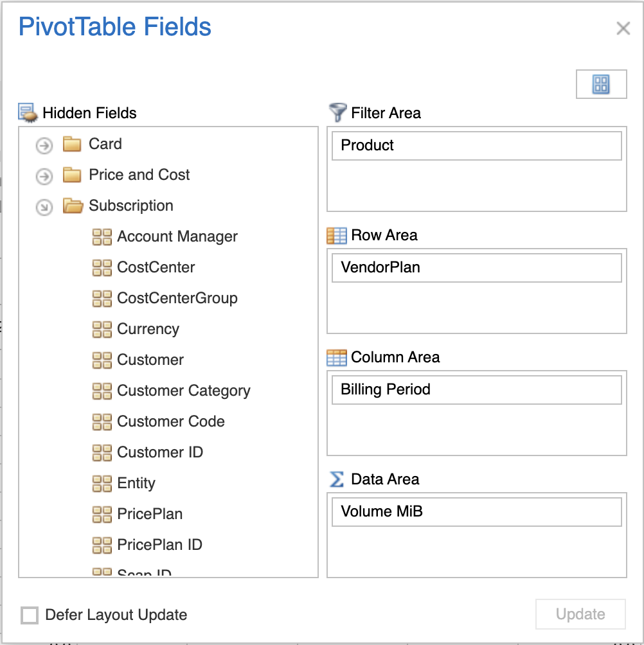This screenshot has height=645, width=644.
Task: Click the Customer Category field icon
Action: click(x=102, y=391)
